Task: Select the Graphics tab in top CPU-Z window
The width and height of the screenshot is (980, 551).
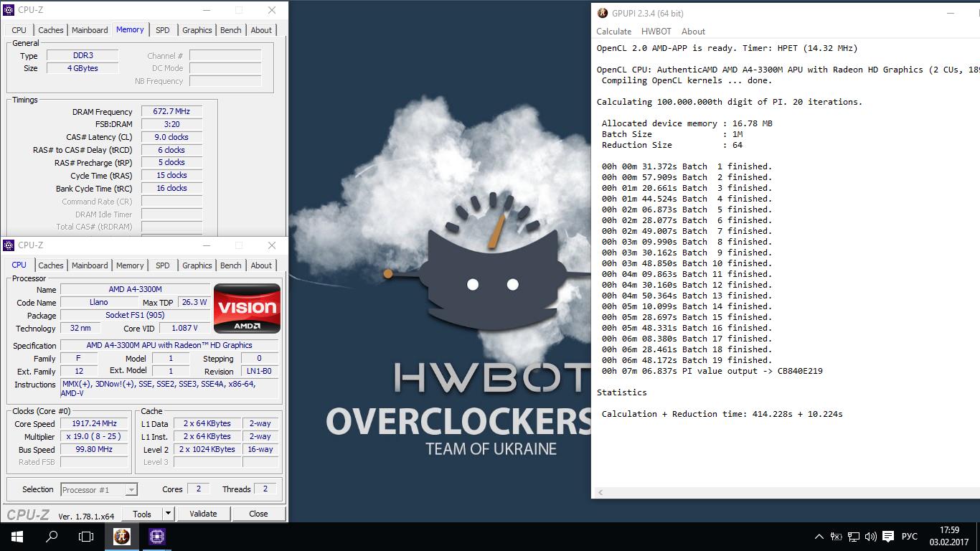Action: (197, 30)
